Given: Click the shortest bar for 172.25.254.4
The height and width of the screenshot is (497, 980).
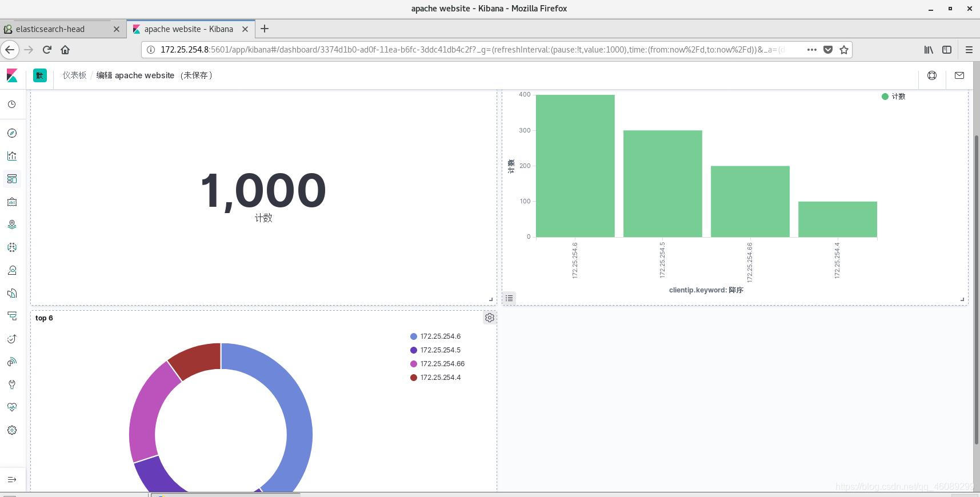Looking at the screenshot, I should coord(838,219).
